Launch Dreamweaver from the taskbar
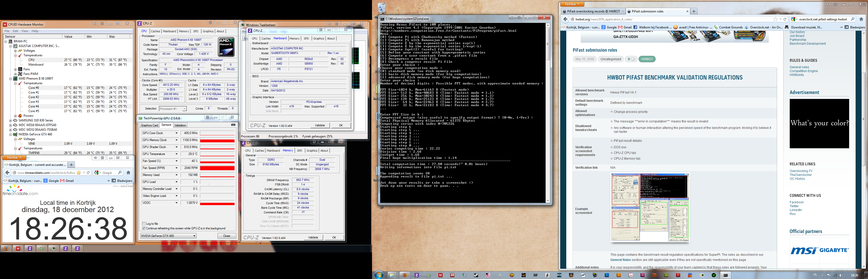This screenshot has height=279, width=868. pyautogui.click(x=667, y=275)
